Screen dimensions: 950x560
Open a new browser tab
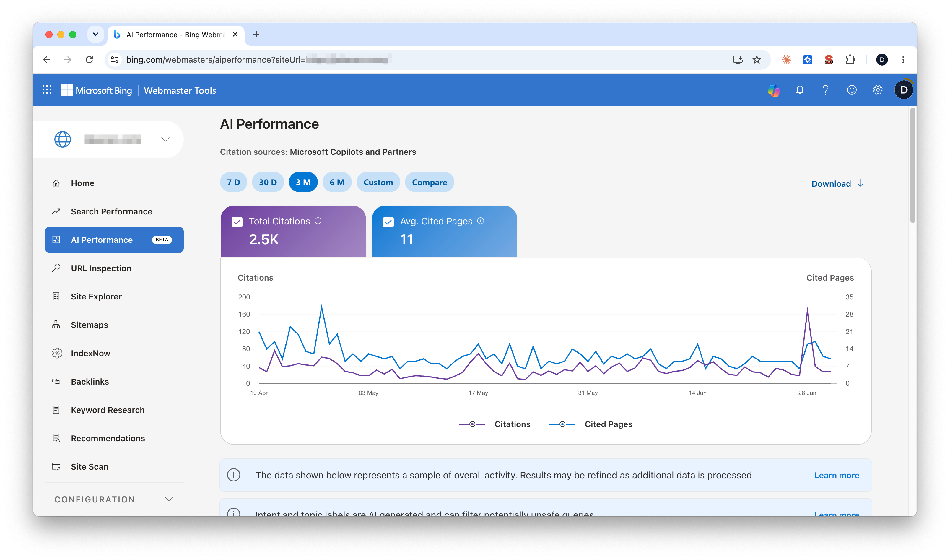coord(256,34)
